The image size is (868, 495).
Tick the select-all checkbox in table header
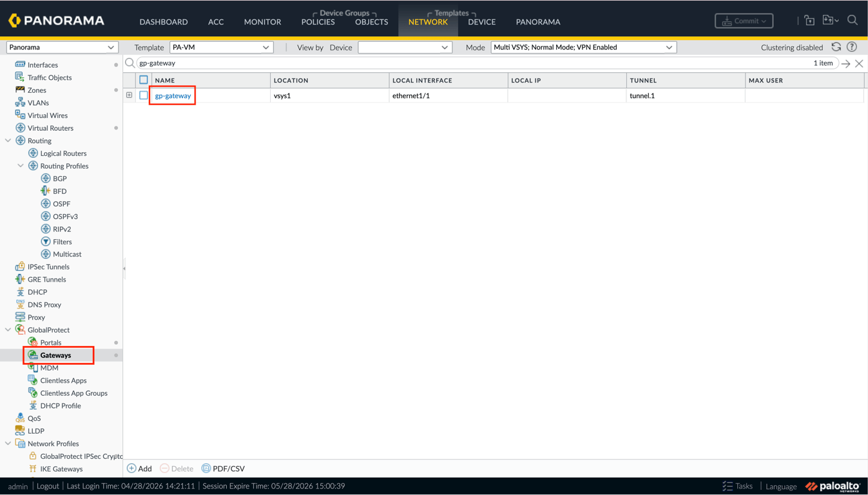point(144,80)
